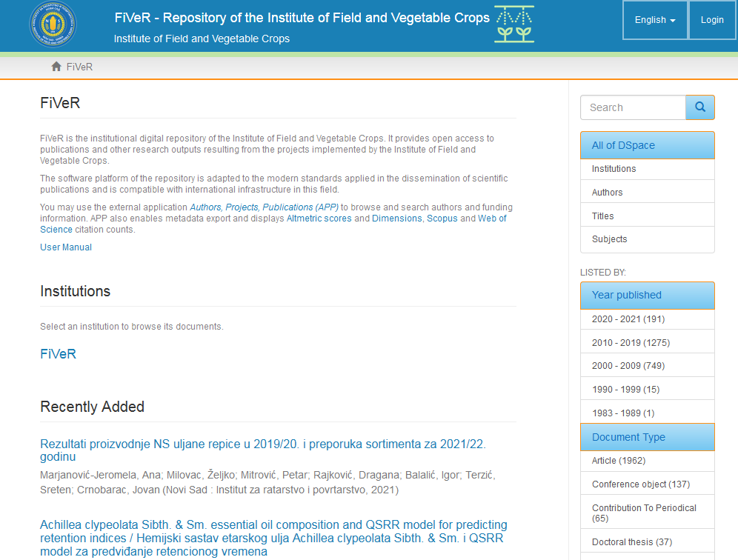Click the Login button

coord(712,20)
